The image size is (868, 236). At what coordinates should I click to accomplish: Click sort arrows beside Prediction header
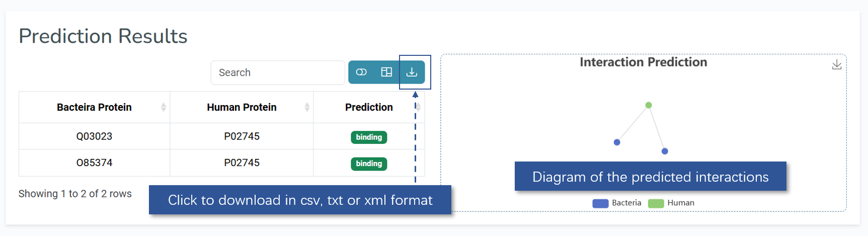[x=418, y=107]
